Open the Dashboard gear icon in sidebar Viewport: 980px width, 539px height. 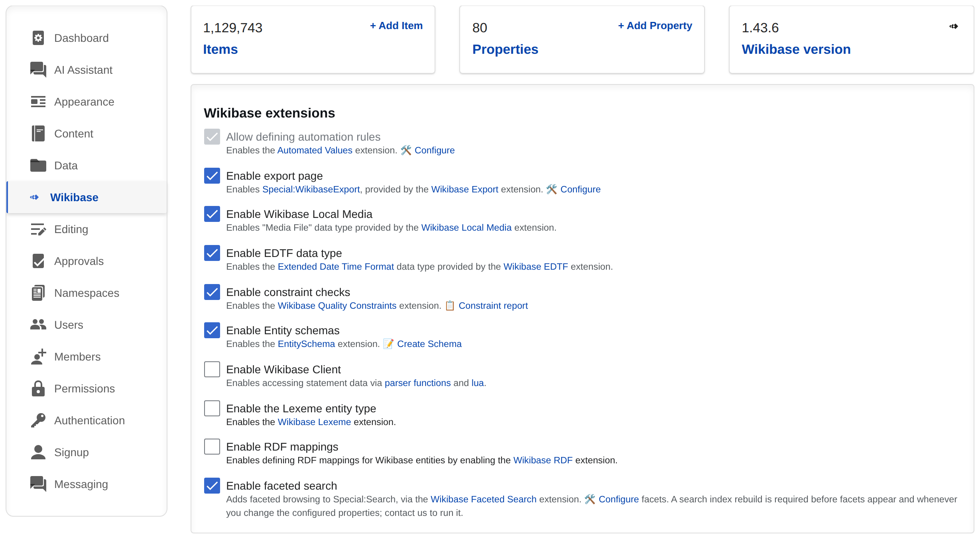pos(38,38)
